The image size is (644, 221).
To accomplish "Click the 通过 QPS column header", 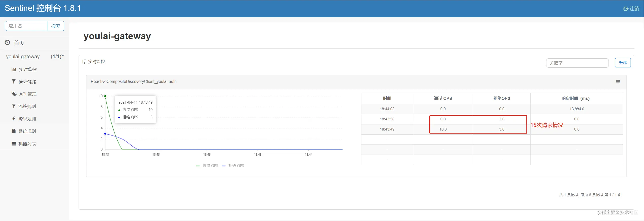I will [443, 98].
